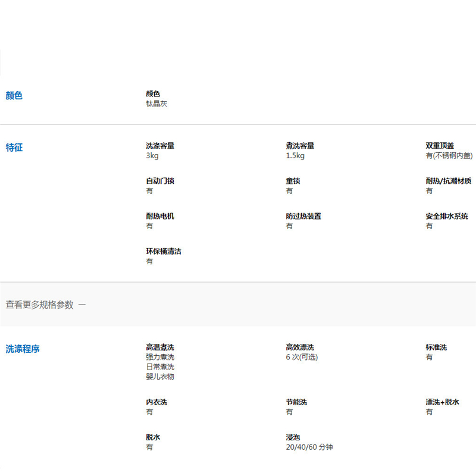Click the 颜色 label above 钛晶灰
The image size is (476, 476).
point(153,94)
